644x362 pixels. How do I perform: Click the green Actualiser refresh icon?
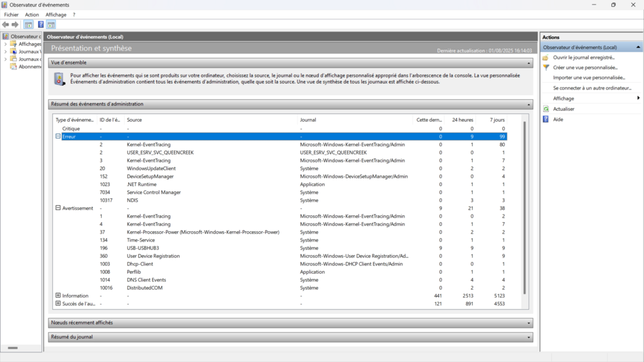pyautogui.click(x=545, y=109)
